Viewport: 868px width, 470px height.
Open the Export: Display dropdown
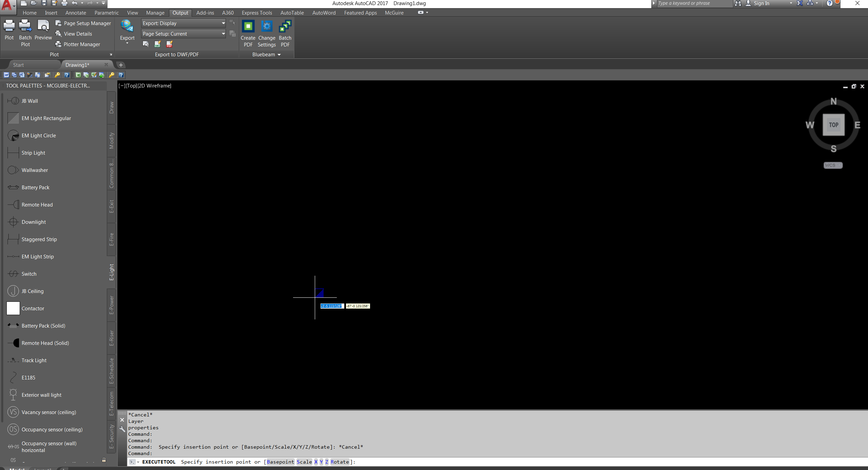(222, 23)
